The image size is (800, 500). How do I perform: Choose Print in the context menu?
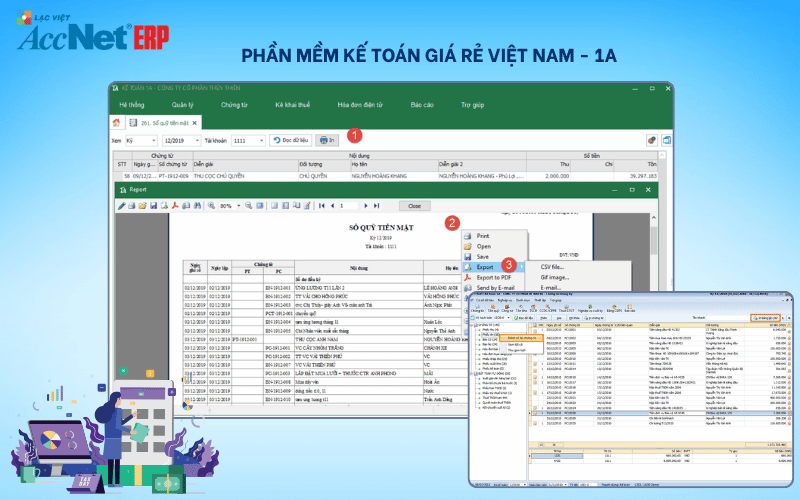[494, 236]
